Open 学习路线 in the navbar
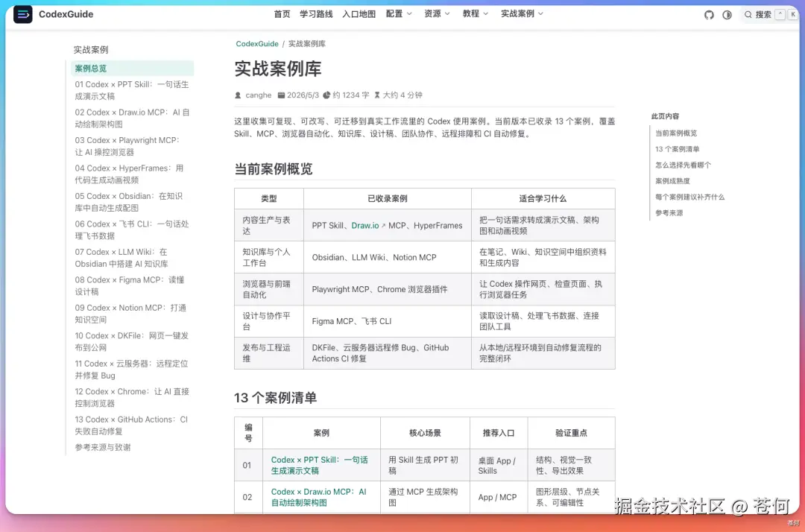This screenshot has height=532, width=805. coord(316,14)
